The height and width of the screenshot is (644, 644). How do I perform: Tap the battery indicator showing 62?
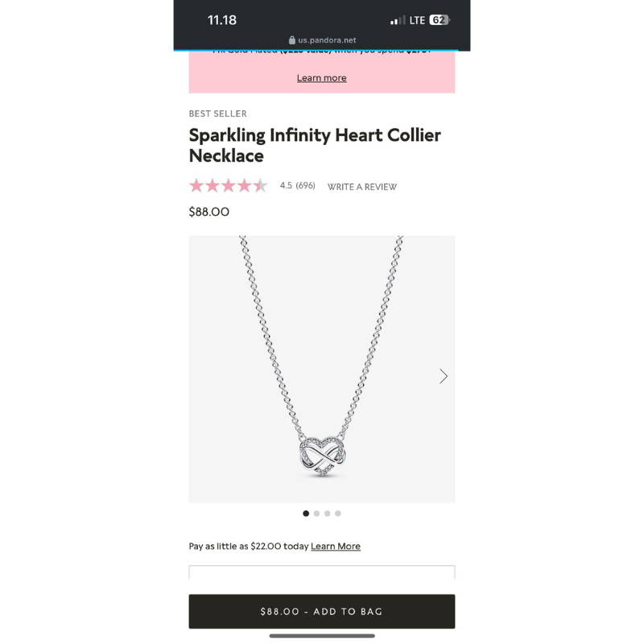tap(439, 20)
